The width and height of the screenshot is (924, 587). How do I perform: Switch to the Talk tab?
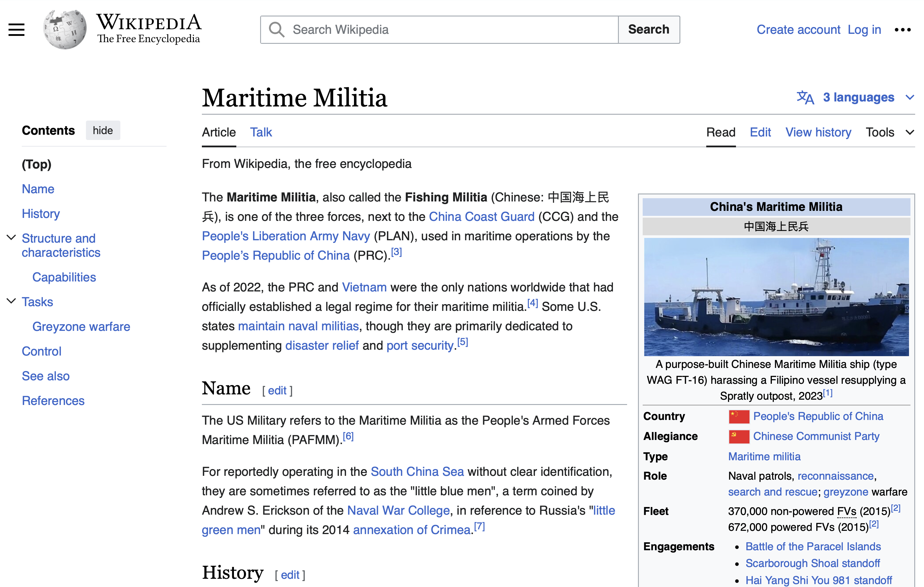point(261,132)
